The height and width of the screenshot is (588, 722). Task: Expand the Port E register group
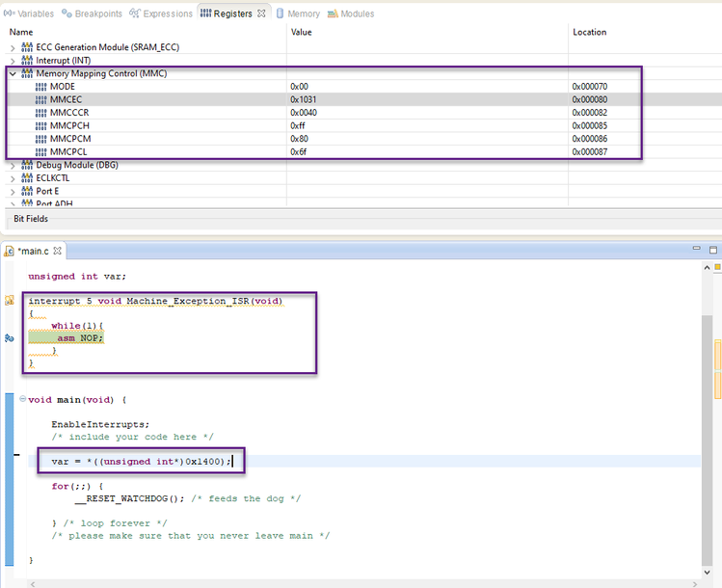coord(13,191)
